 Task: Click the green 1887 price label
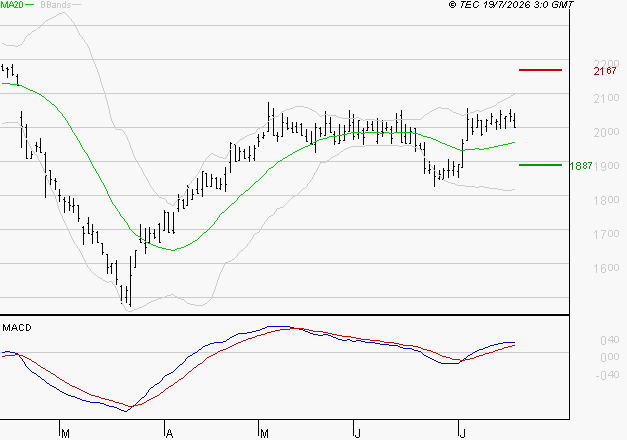[x=581, y=166]
